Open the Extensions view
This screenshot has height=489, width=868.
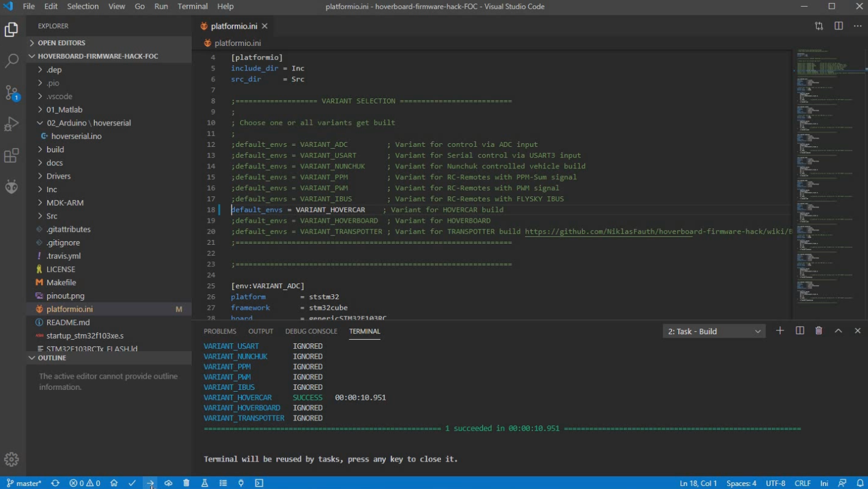click(12, 155)
